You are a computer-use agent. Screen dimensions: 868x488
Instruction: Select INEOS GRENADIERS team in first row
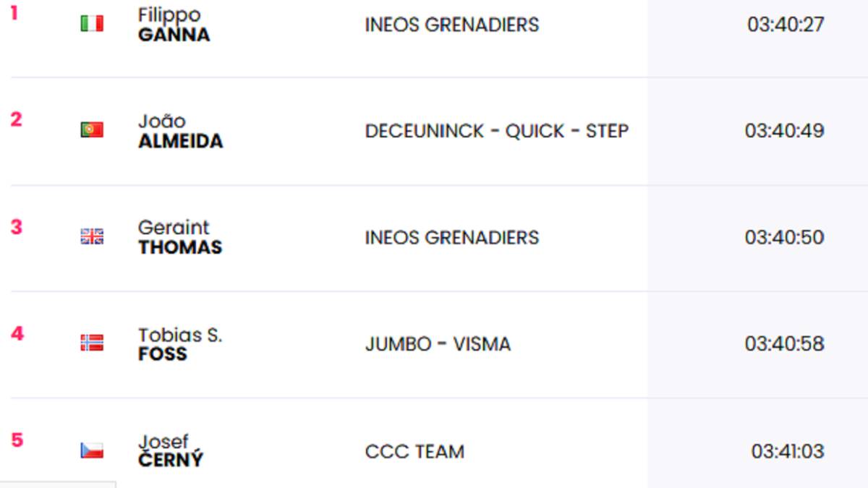pyautogui.click(x=452, y=25)
